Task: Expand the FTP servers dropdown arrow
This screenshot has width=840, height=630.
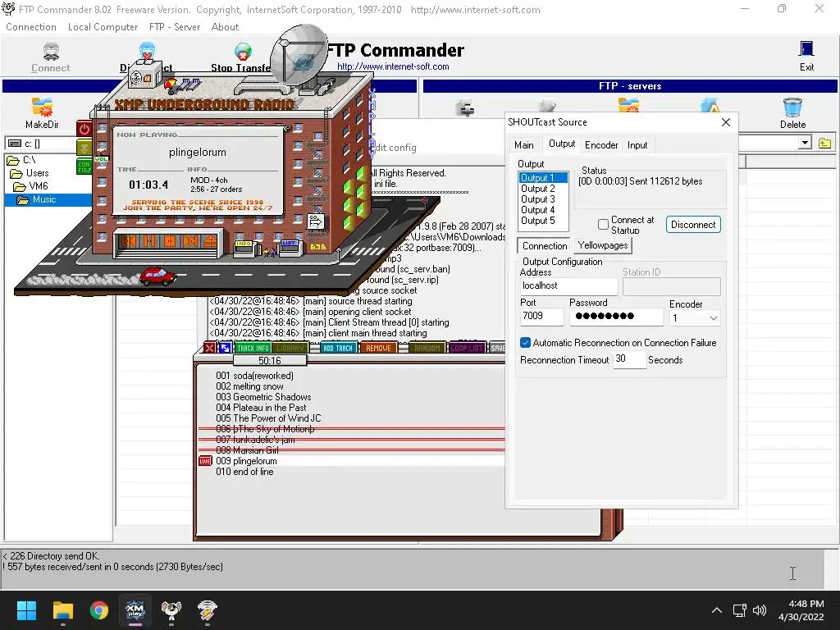Action: tap(805, 143)
